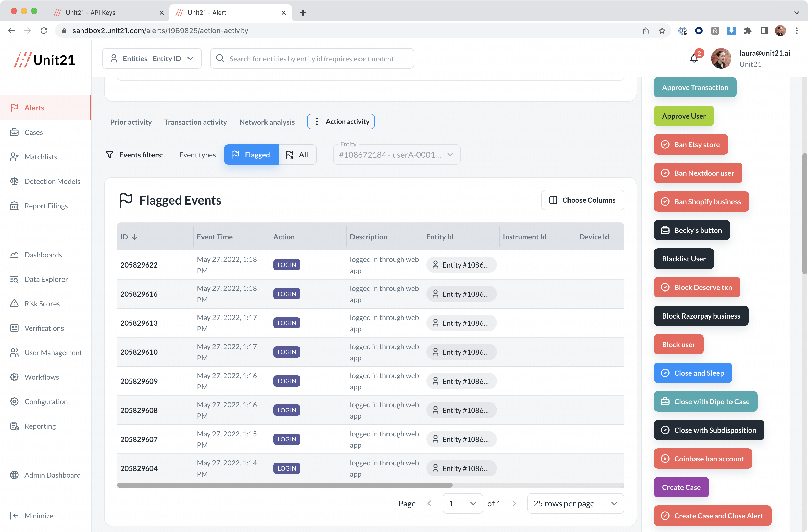Open Workflows from sidebar
808x532 pixels.
tap(41, 377)
